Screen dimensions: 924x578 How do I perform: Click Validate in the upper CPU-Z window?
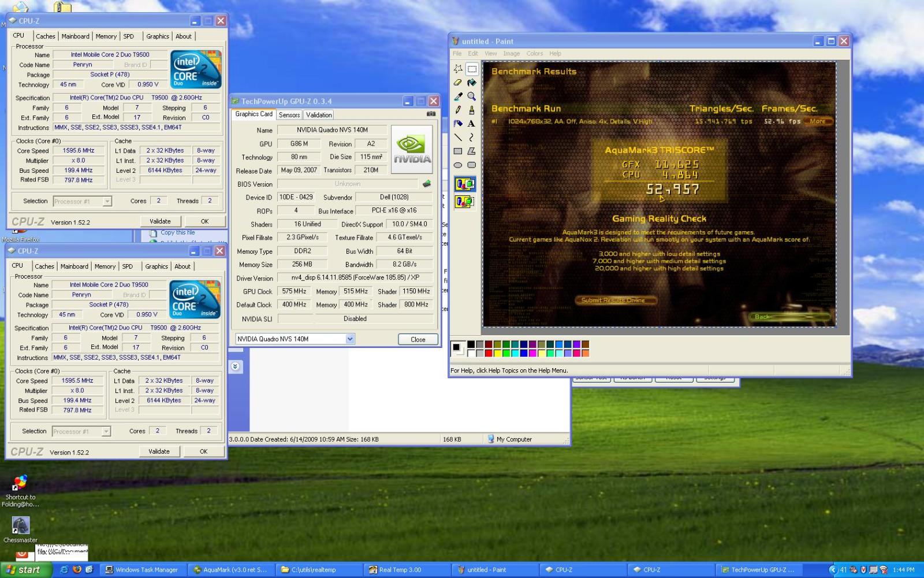(x=160, y=221)
